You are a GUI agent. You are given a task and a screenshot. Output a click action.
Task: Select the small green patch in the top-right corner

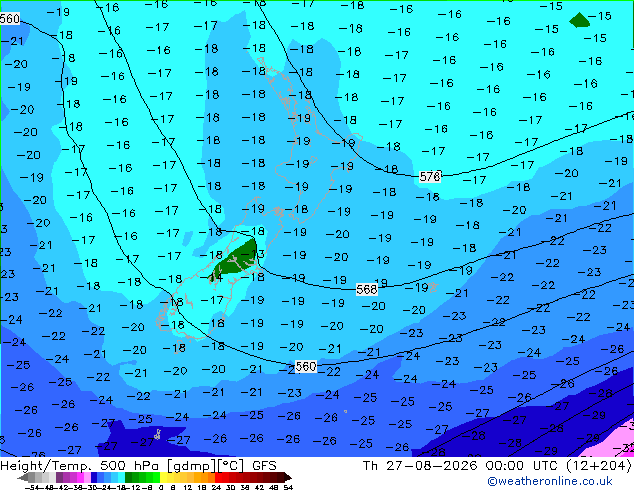point(579,20)
